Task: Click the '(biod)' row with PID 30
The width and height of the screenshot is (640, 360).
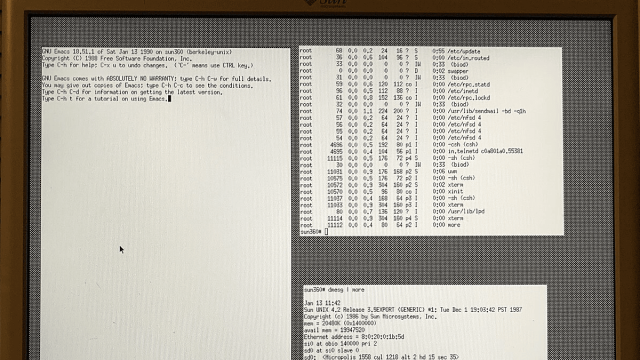Action: pyautogui.click(x=384, y=165)
